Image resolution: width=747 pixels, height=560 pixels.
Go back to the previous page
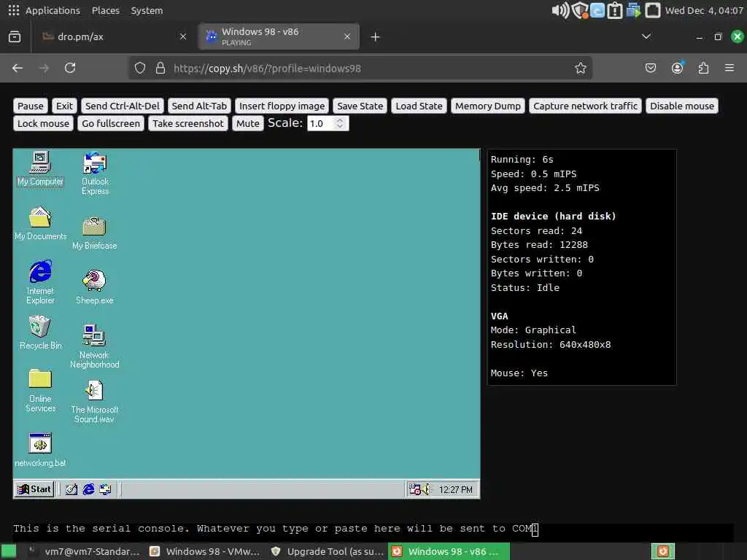(18, 68)
